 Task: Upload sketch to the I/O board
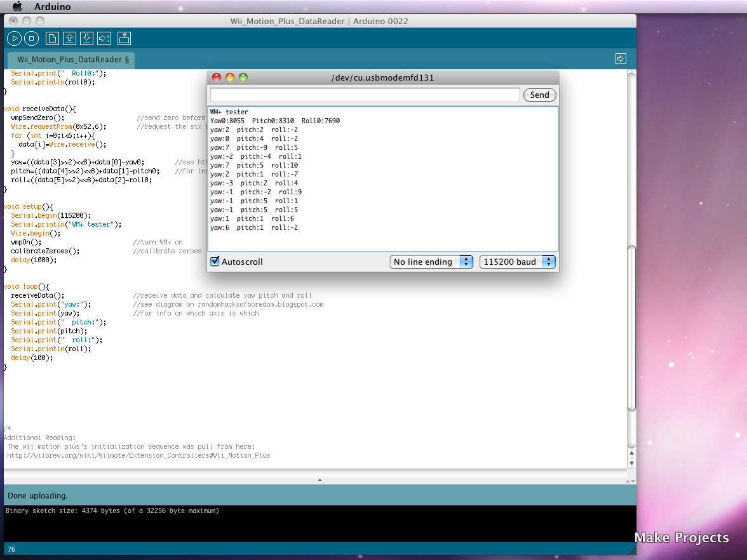pos(104,38)
